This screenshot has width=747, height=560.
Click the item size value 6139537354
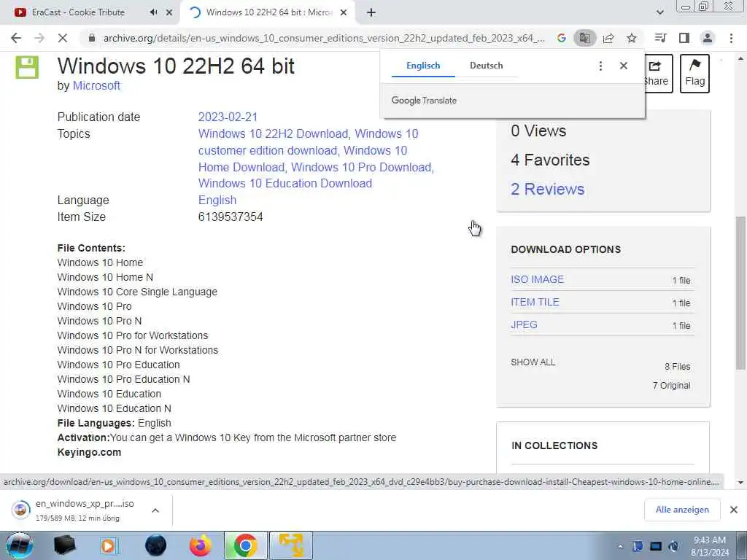(231, 217)
